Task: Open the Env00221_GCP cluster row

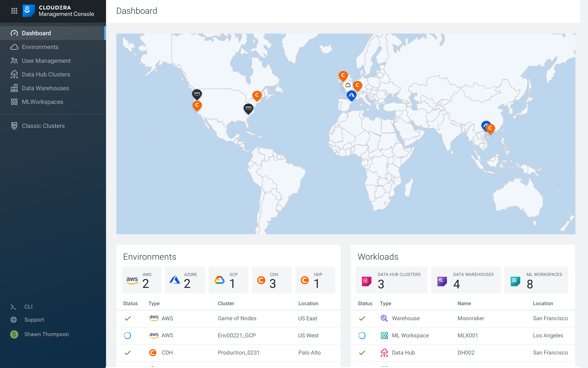Action: click(228, 335)
